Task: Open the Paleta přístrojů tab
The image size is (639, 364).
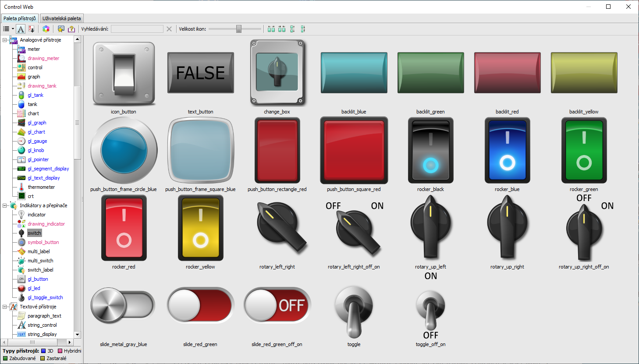Action: pyautogui.click(x=20, y=18)
